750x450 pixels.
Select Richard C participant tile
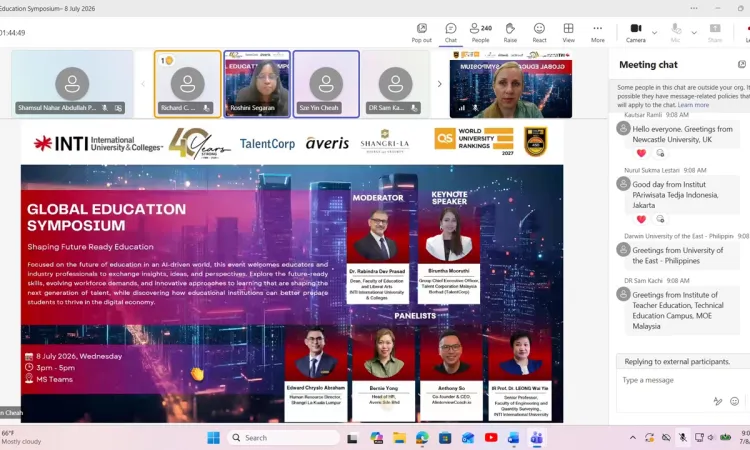tap(188, 84)
